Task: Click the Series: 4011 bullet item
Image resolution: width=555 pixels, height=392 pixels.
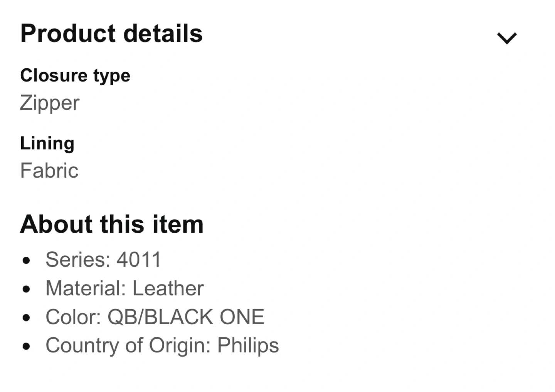Action: pyautogui.click(x=103, y=259)
